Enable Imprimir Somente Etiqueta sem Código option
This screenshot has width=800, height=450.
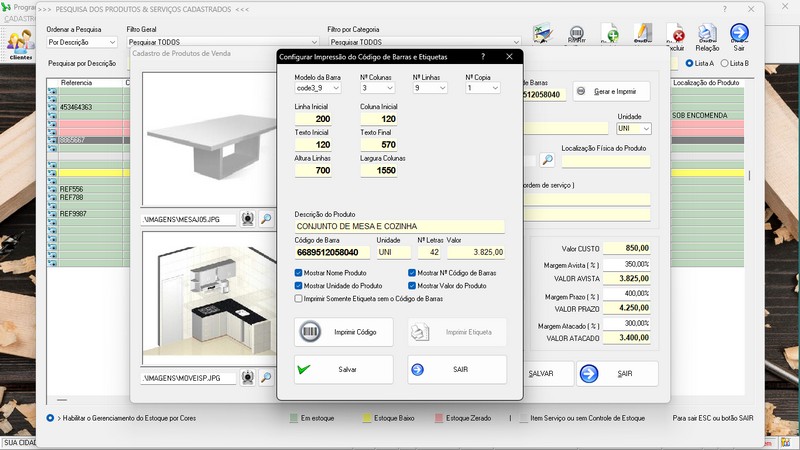[x=299, y=298]
